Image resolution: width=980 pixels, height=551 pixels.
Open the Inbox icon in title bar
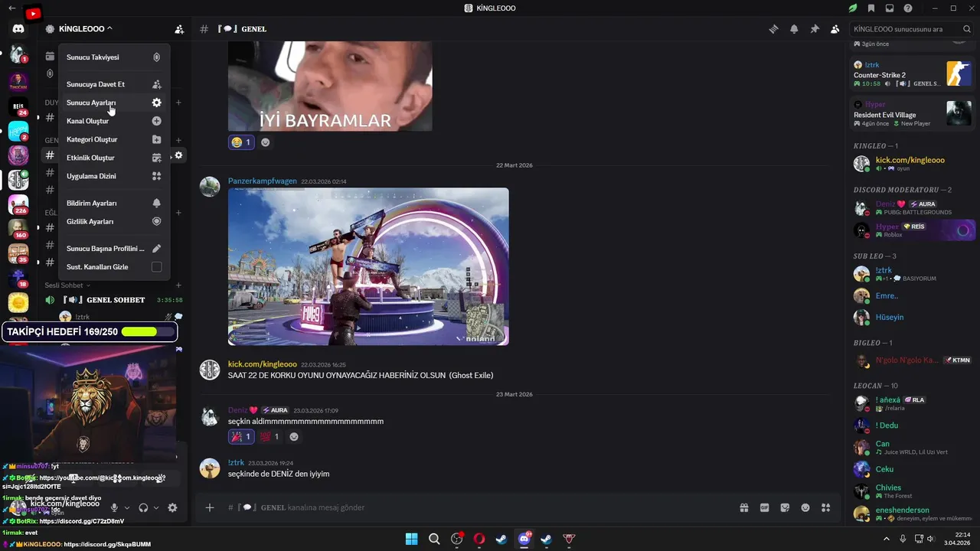pyautogui.click(x=889, y=8)
